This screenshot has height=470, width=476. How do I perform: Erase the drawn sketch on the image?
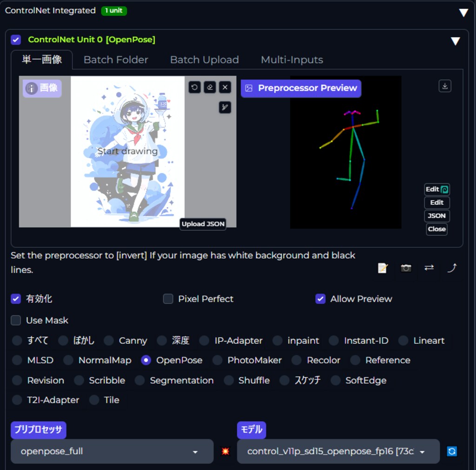[210, 87]
